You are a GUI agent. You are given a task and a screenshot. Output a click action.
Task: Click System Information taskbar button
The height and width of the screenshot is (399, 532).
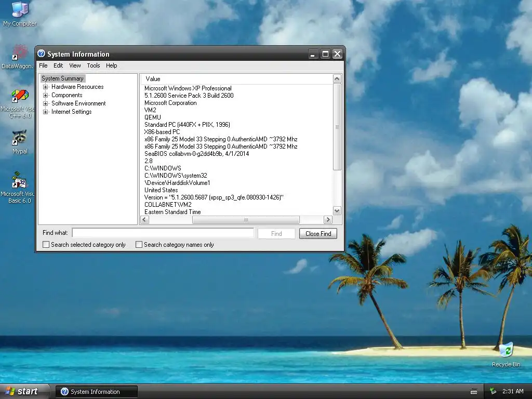point(96,392)
